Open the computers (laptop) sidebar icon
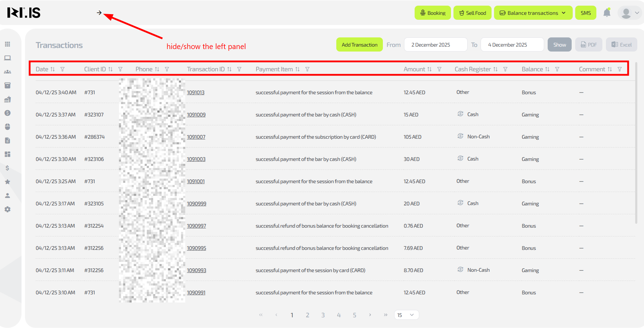Image resolution: width=644 pixels, height=330 pixels. (x=7, y=58)
